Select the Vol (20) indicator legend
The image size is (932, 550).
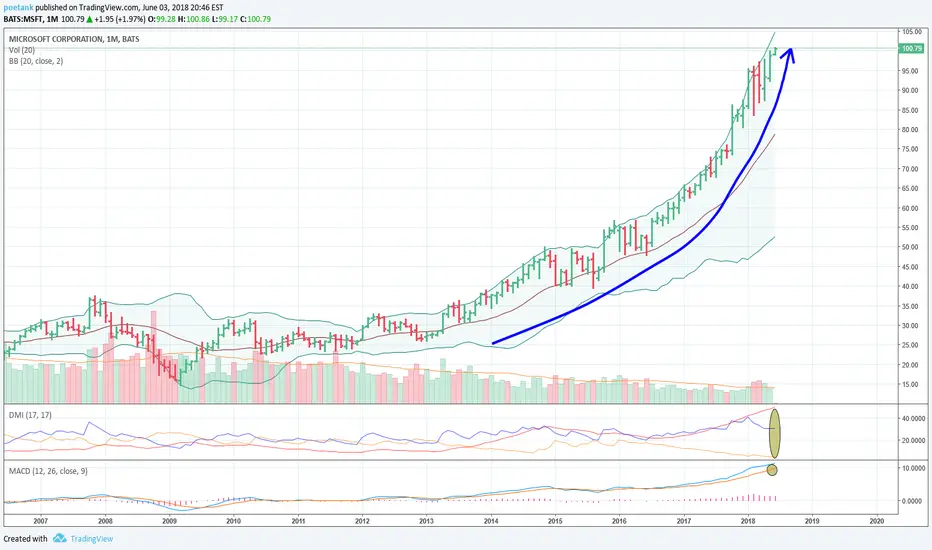22,50
